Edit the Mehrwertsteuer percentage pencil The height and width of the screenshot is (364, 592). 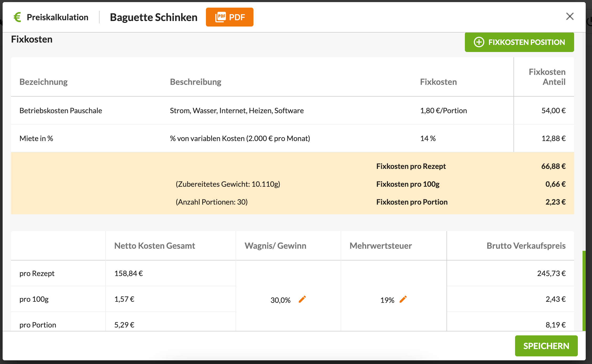click(403, 299)
